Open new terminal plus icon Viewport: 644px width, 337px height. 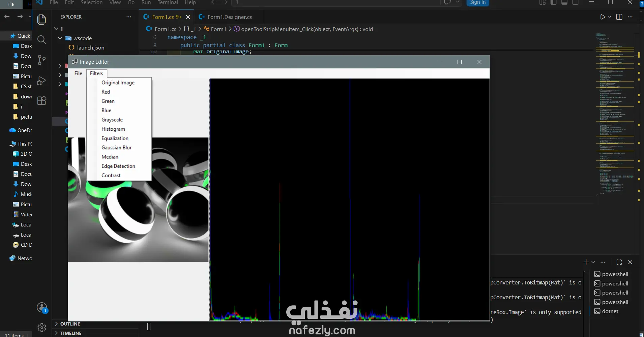click(586, 262)
